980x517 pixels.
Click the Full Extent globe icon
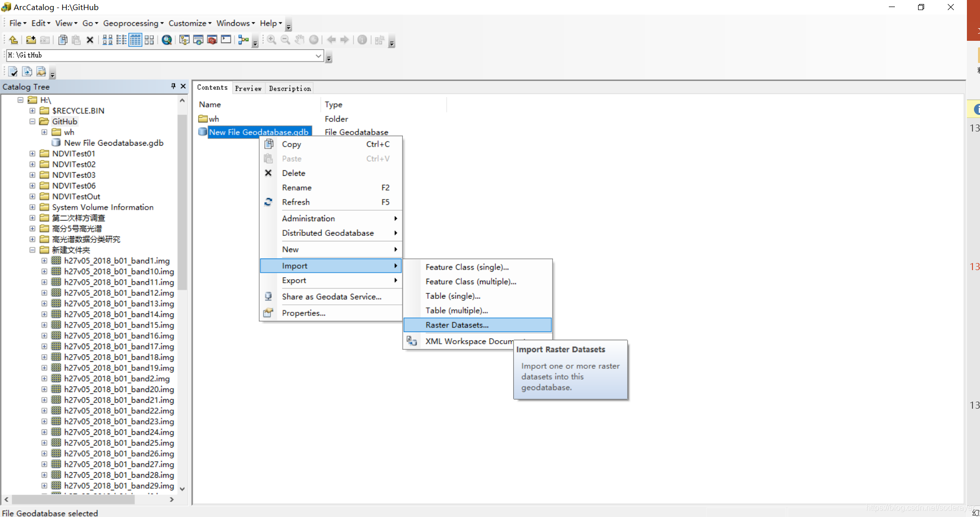(314, 40)
